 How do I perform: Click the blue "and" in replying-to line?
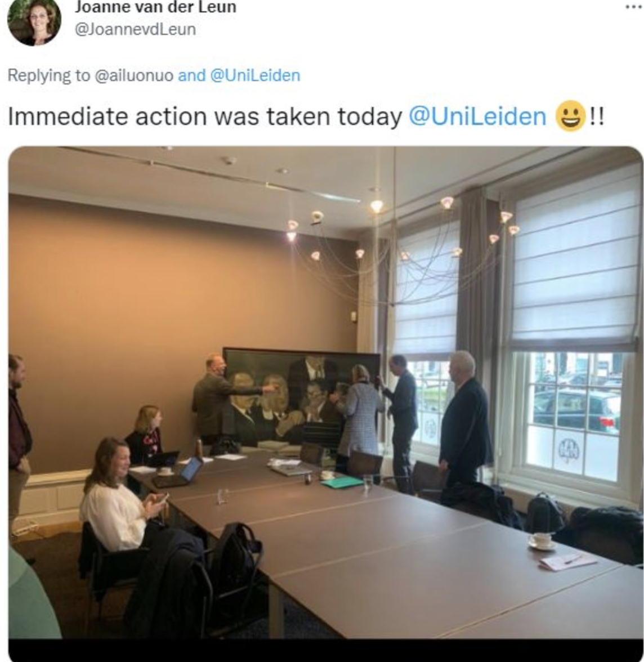pos(192,75)
